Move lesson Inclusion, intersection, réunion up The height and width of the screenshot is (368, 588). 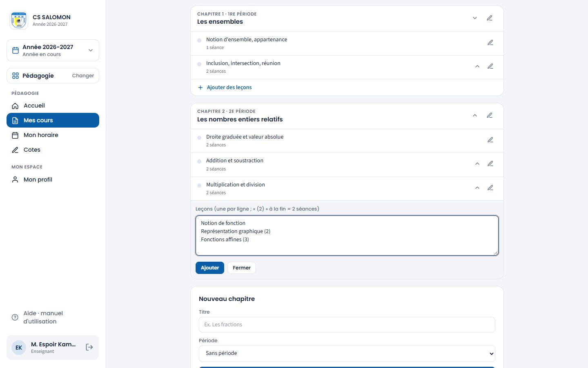(477, 66)
